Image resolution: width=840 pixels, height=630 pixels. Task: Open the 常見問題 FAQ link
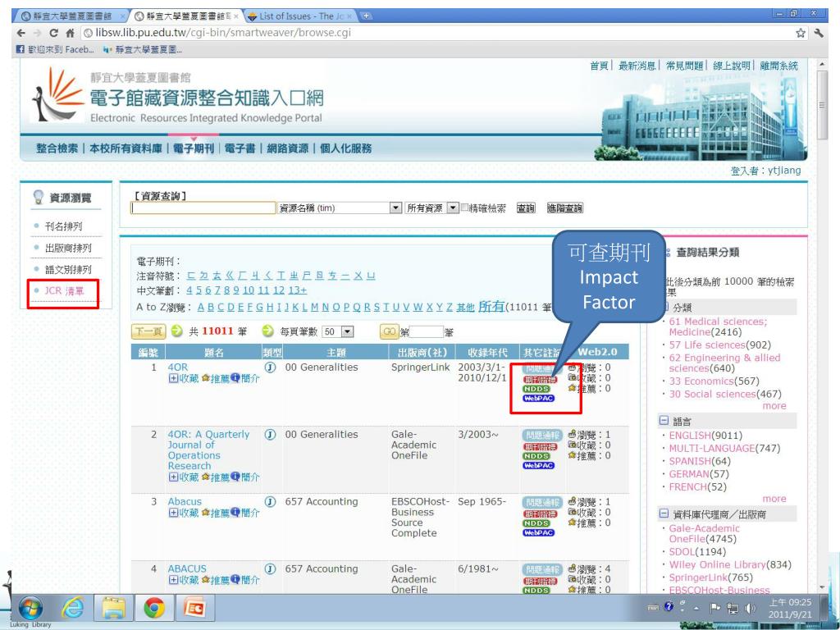coord(684,66)
